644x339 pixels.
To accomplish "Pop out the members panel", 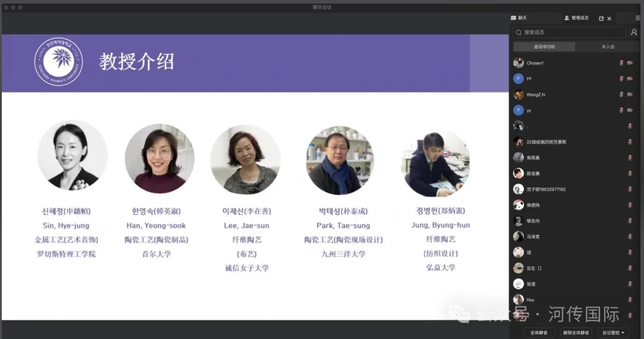I will 601,18.
